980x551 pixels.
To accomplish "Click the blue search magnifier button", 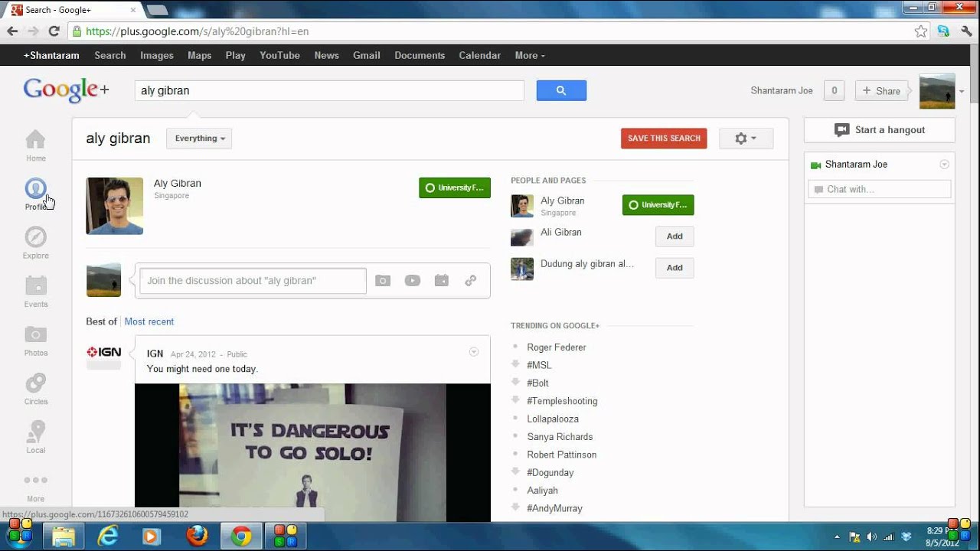I will [561, 90].
